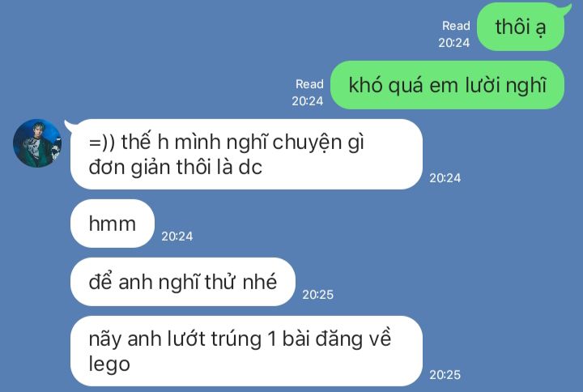Open the sender's profile avatar
Screen dimensions: 583x392
(37, 143)
